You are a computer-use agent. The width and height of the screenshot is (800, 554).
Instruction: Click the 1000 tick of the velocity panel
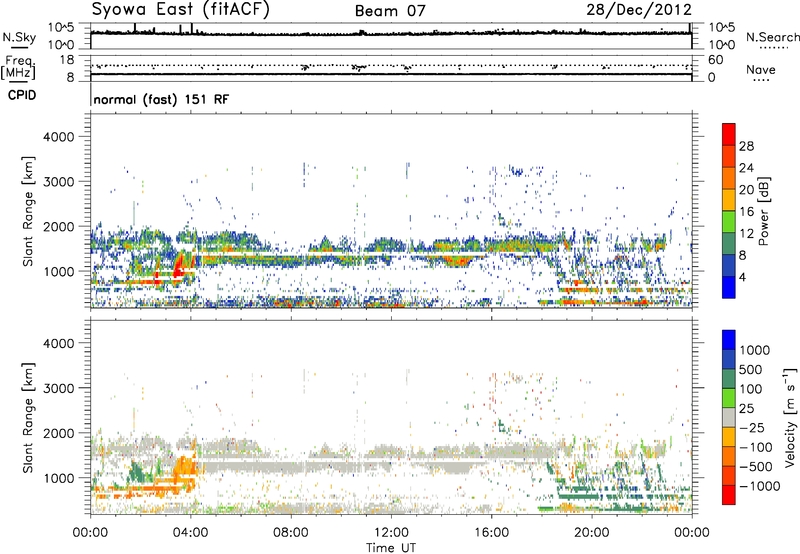(58, 478)
